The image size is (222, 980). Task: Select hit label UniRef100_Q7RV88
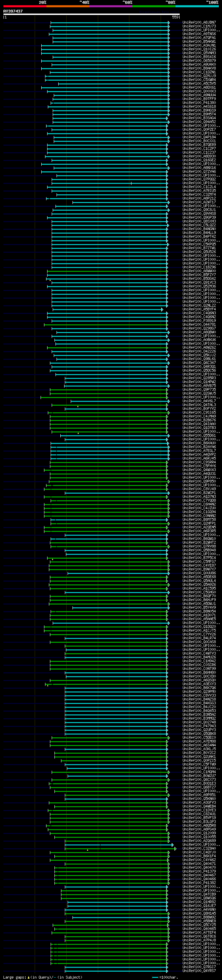[199, 546]
